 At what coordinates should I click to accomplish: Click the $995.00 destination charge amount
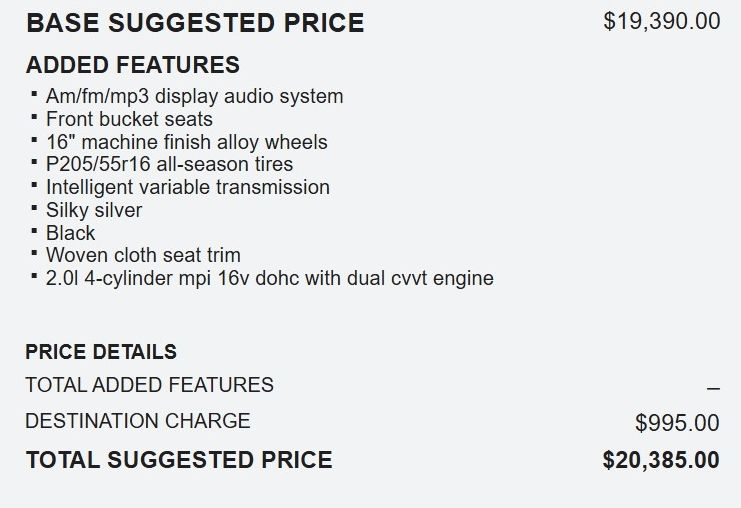point(677,423)
